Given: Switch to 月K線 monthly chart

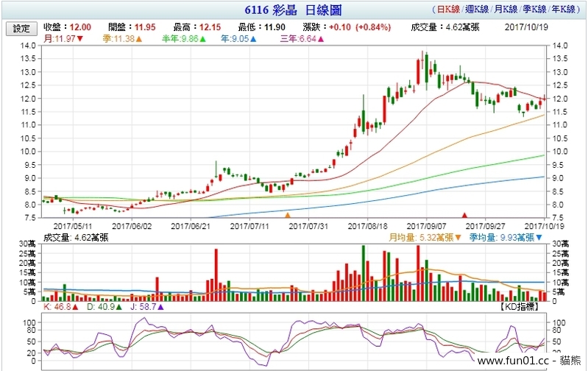Looking at the screenshot, I should [x=506, y=10].
